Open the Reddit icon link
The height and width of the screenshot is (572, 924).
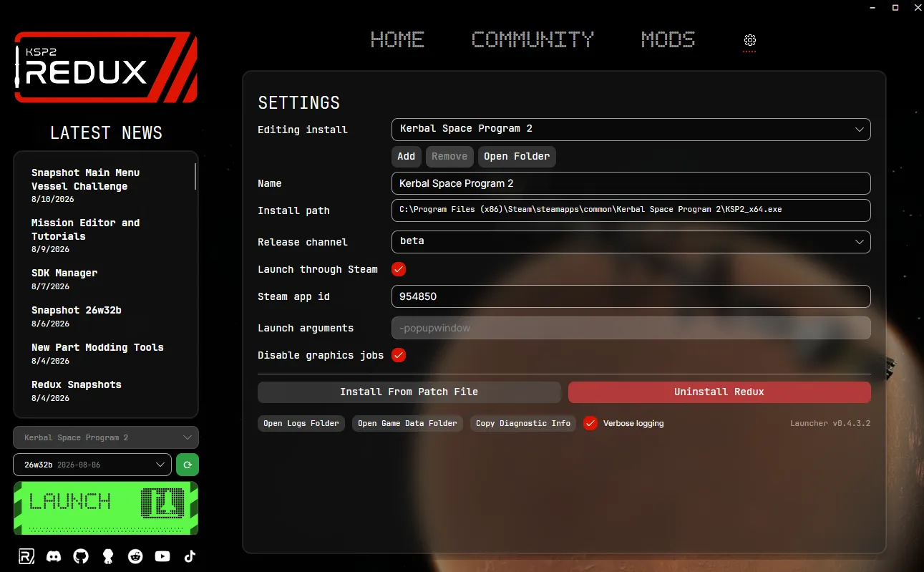pos(135,556)
